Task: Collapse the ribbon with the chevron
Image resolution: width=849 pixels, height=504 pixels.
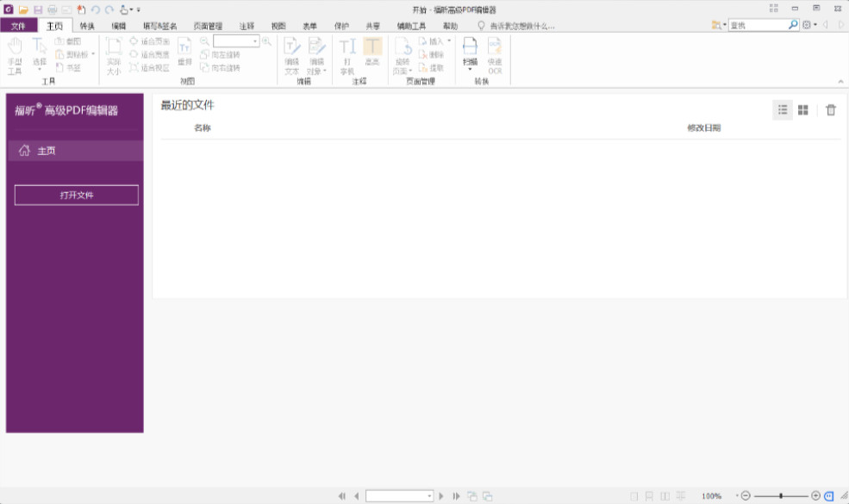Action: (x=840, y=81)
